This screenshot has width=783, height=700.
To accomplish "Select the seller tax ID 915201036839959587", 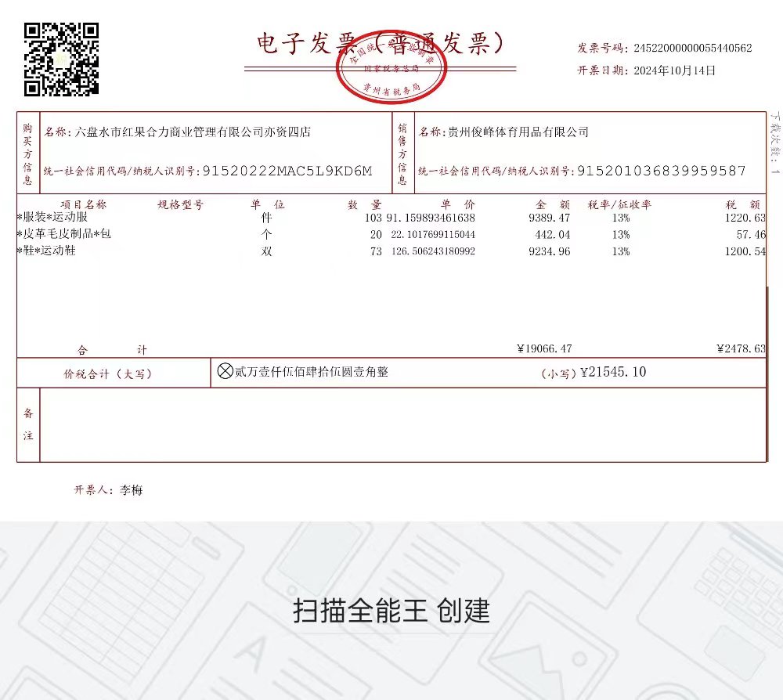I will (661, 171).
